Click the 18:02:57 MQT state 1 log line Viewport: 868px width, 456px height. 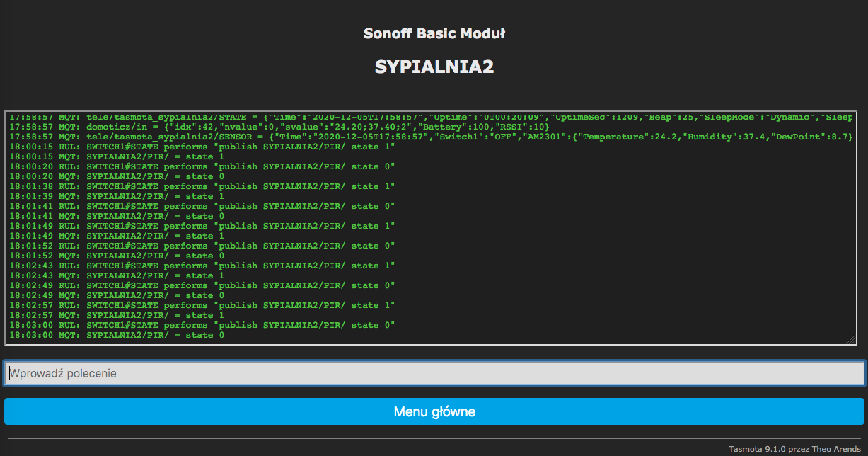pyautogui.click(x=117, y=315)
